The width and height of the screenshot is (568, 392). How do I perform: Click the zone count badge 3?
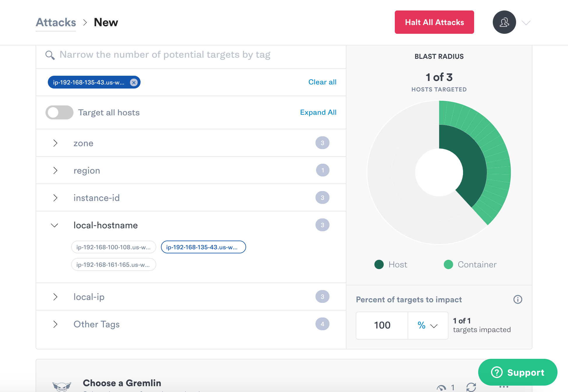tap(322, 143)
